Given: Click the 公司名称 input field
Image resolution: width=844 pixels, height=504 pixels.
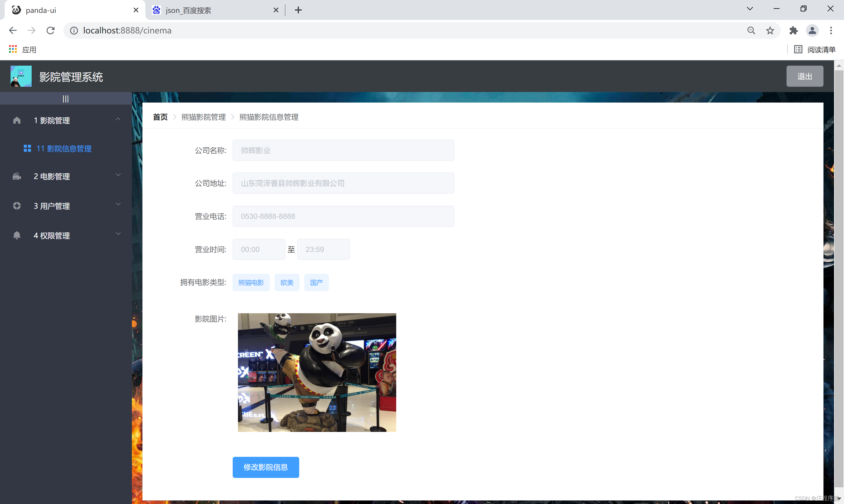Looking at the screenshot, I should [343, 150].
